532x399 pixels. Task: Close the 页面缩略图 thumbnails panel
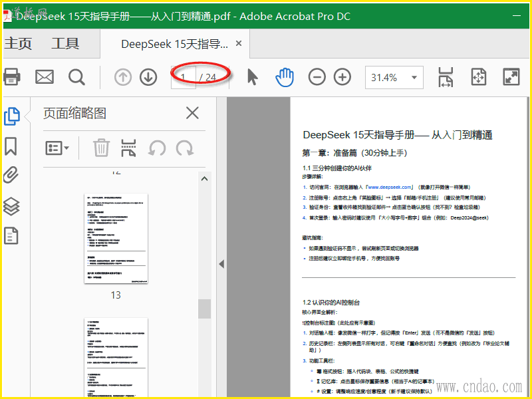tap(192, 113)
